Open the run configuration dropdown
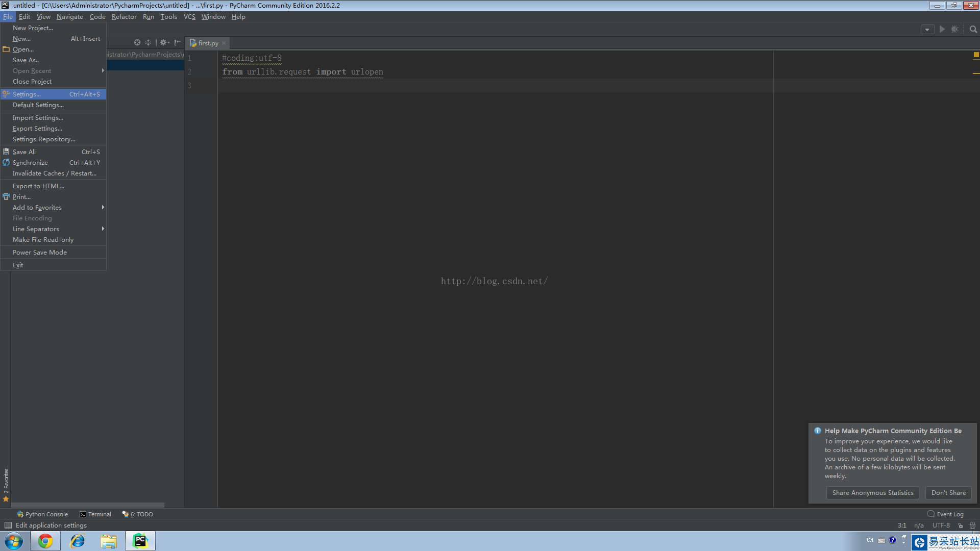 coord(927,30)
